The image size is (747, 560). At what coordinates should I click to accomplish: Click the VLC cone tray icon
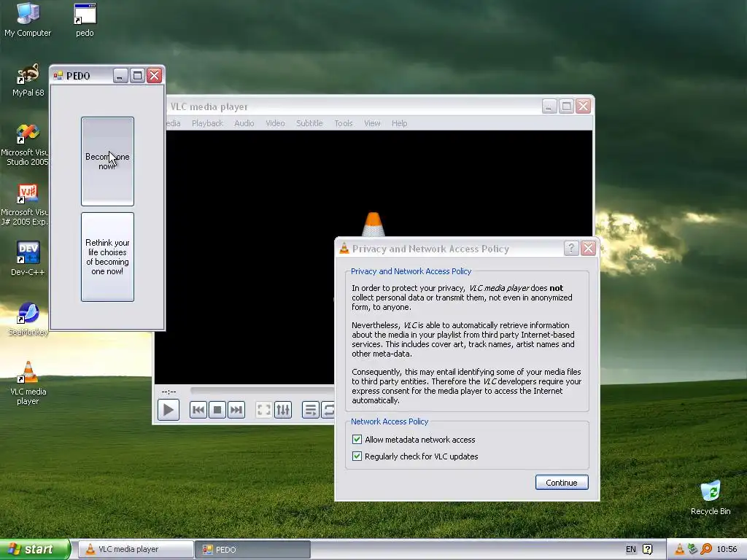[679, 549]
